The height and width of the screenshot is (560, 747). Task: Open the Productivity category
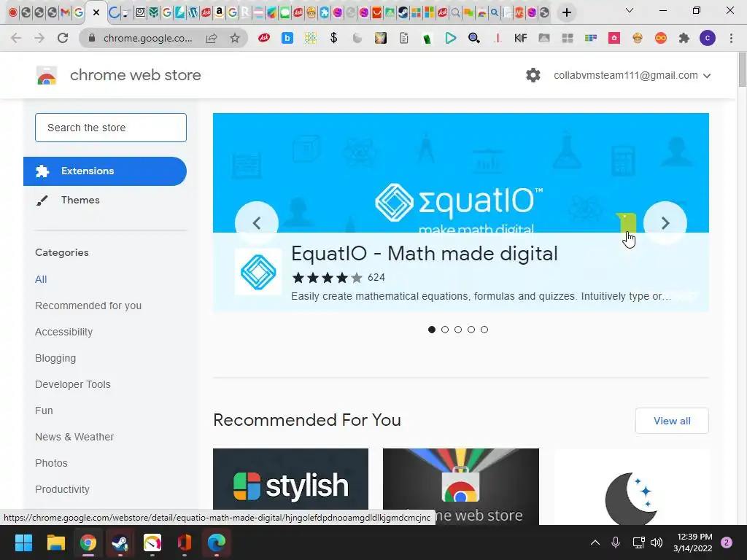pos(62,489)
